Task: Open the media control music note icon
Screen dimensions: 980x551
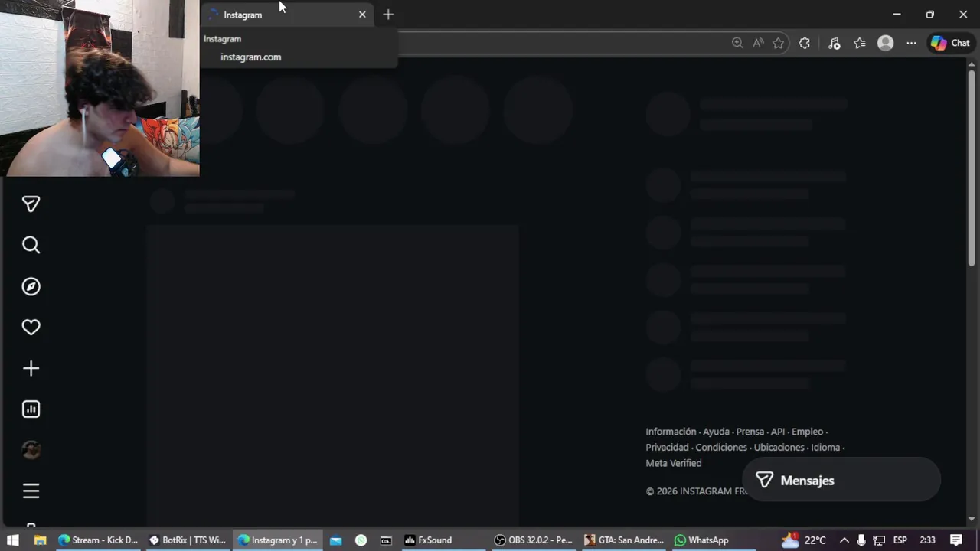Action: (835, 43)
